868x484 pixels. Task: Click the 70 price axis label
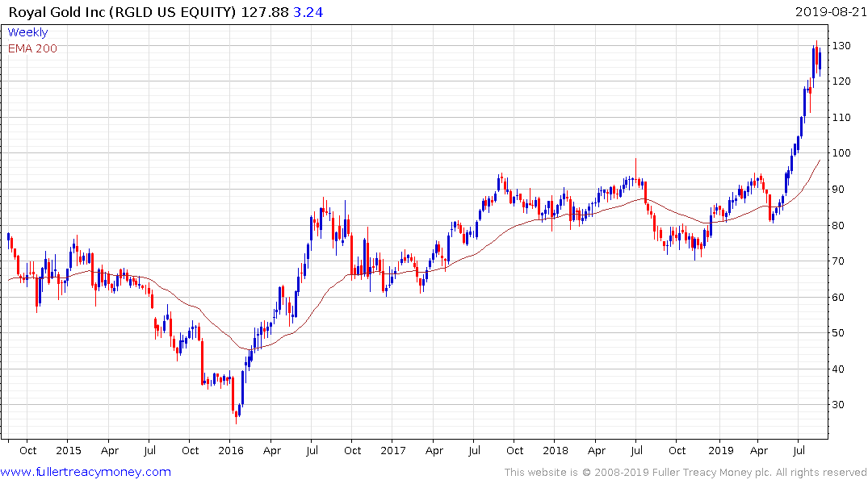[838, 261]
